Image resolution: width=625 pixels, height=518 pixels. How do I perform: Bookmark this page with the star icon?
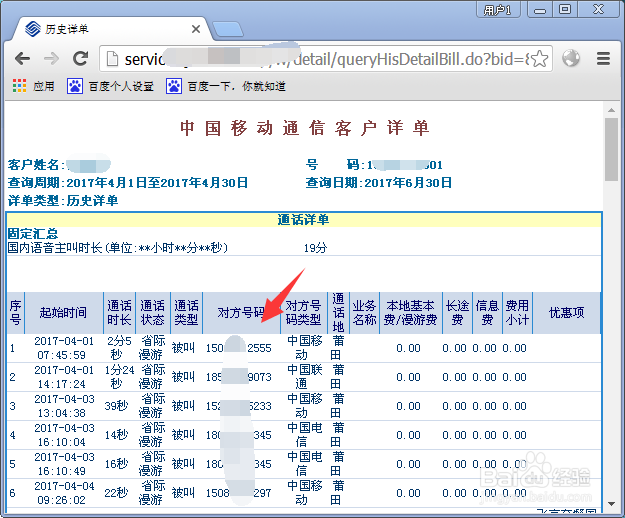point(540,59)
